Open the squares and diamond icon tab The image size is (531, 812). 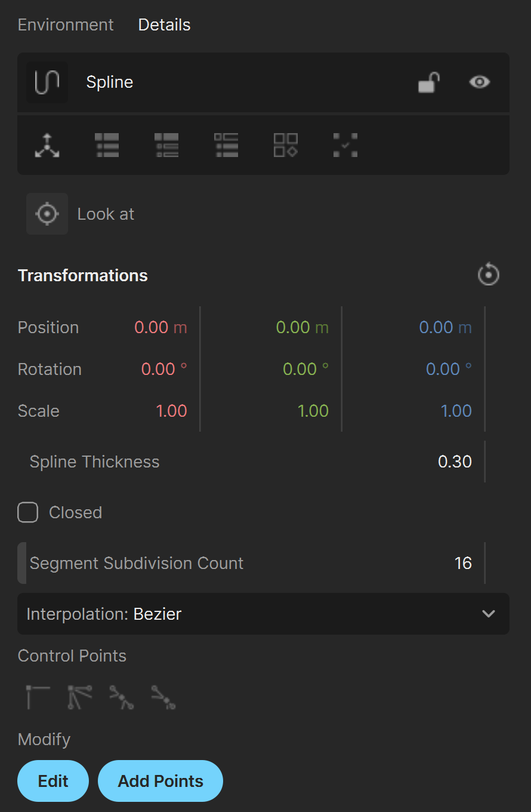tap(286, 145)
